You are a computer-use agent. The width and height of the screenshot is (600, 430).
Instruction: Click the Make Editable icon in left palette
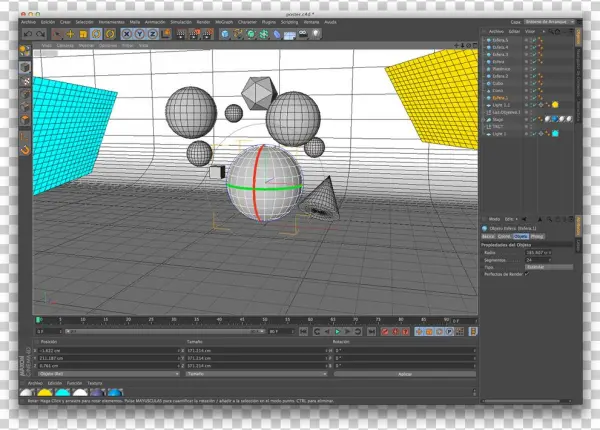(x=24, y=49)
